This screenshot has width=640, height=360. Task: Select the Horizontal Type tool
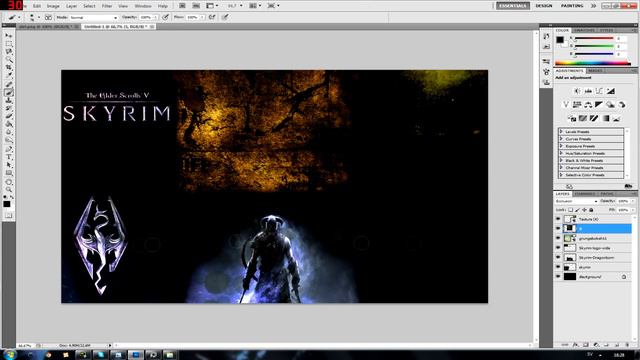click(9, 157)
